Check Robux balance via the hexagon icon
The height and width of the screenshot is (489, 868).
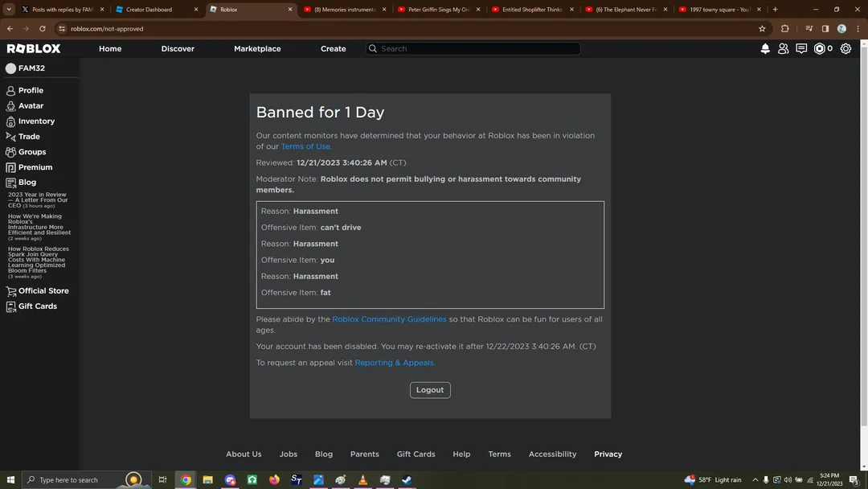point(819,48)
